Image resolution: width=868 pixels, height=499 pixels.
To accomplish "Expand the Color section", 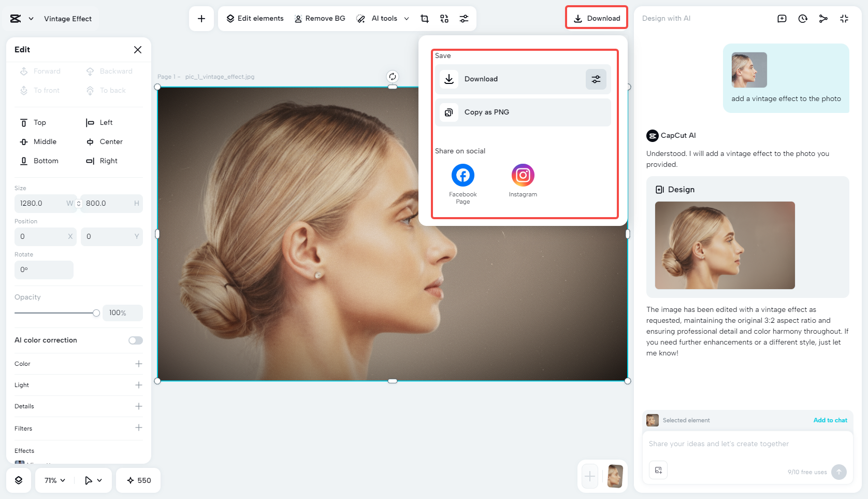I will tap(139, 364).
